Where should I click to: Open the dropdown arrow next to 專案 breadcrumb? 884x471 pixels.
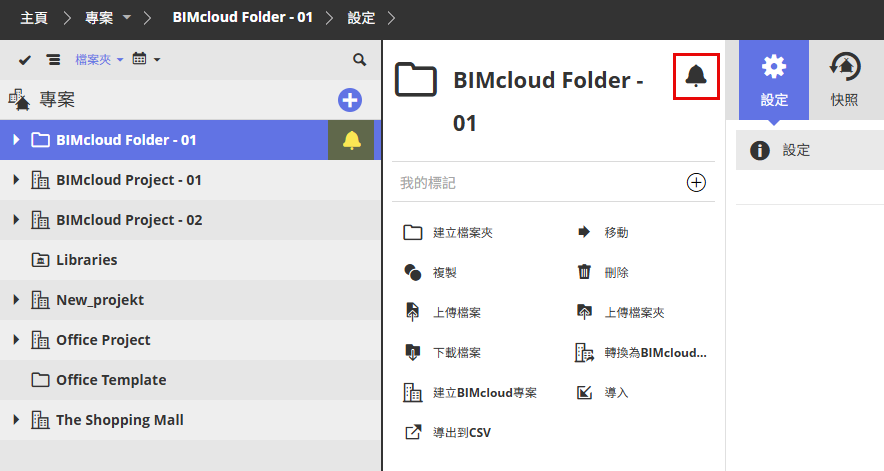pyautogui.click(x=127, y=17)
